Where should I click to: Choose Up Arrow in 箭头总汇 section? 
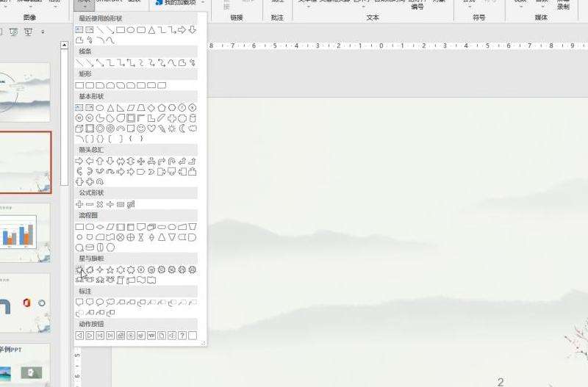point(100,161)
